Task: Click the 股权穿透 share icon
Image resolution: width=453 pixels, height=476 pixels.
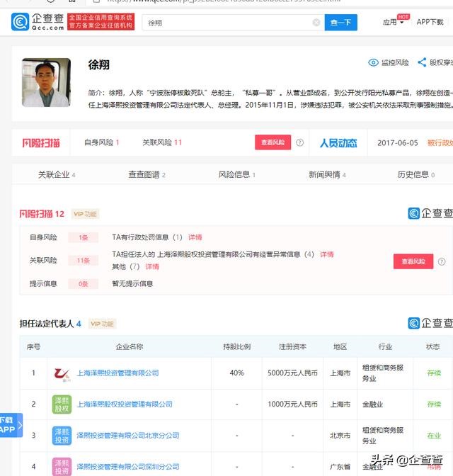Action: tap(422, 62)
